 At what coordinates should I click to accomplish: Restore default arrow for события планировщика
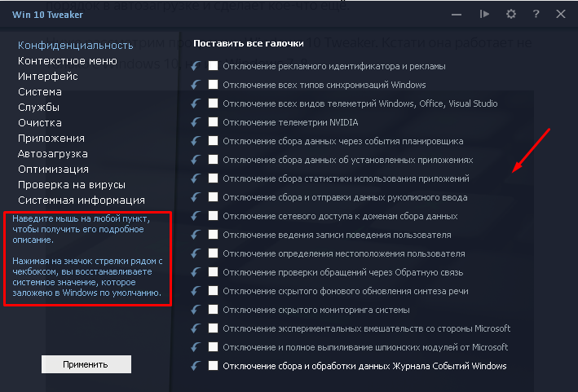point(196,141)
